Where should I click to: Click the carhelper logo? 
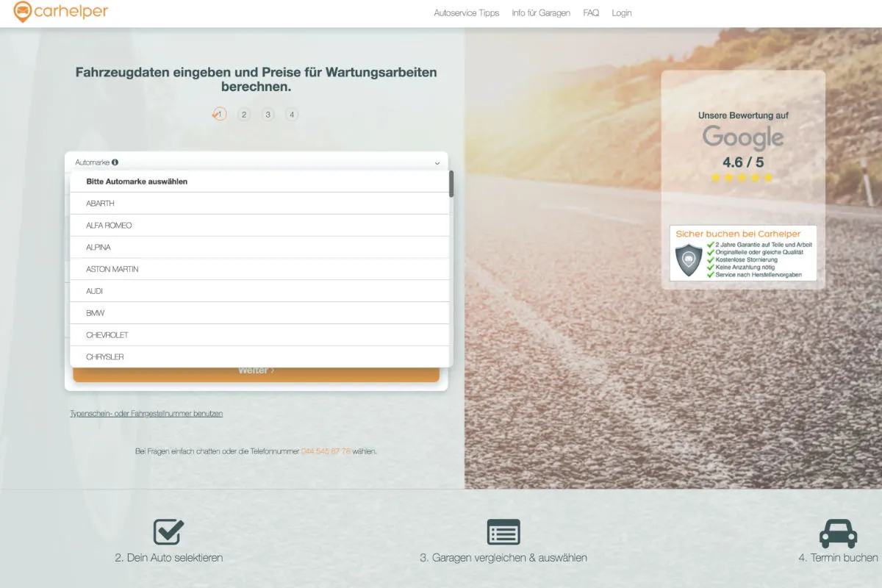coord(61,12)
